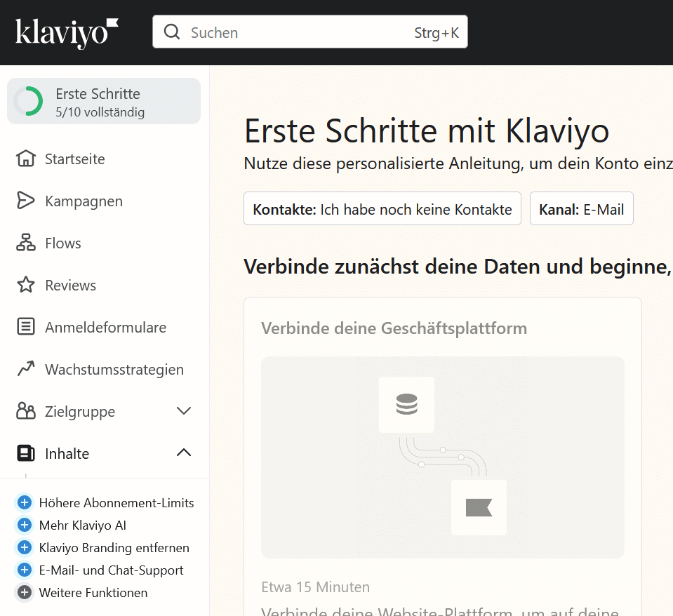Click the plus icon beside Weitere Funktionen

(x=25, y=592)
